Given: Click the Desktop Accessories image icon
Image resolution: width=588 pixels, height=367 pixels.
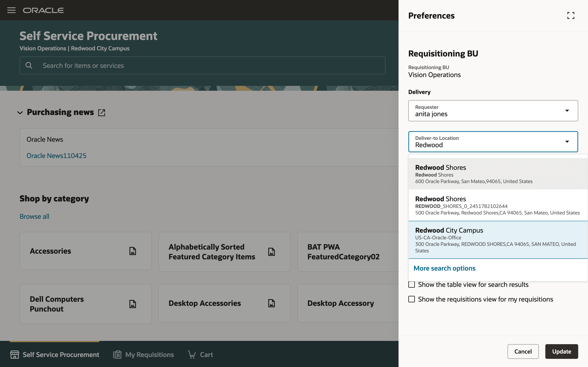Looking at the screenshot, I should click(x=271, y=303).
